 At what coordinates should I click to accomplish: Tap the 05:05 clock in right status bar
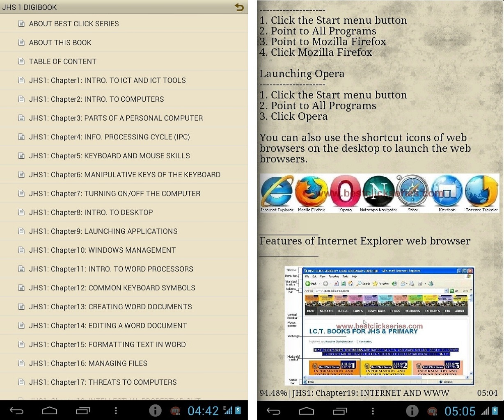(460, 411)
